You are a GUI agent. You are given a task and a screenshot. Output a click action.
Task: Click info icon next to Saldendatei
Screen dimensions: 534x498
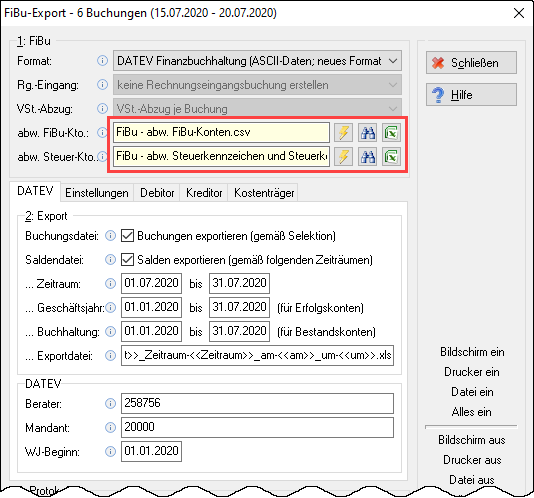coord(110,260)
